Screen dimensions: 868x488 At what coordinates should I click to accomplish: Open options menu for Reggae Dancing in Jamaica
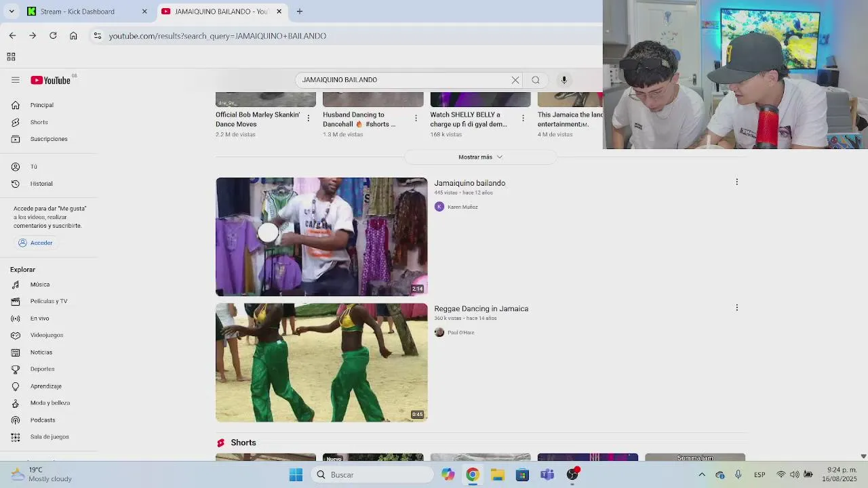(x=736, y=308)
